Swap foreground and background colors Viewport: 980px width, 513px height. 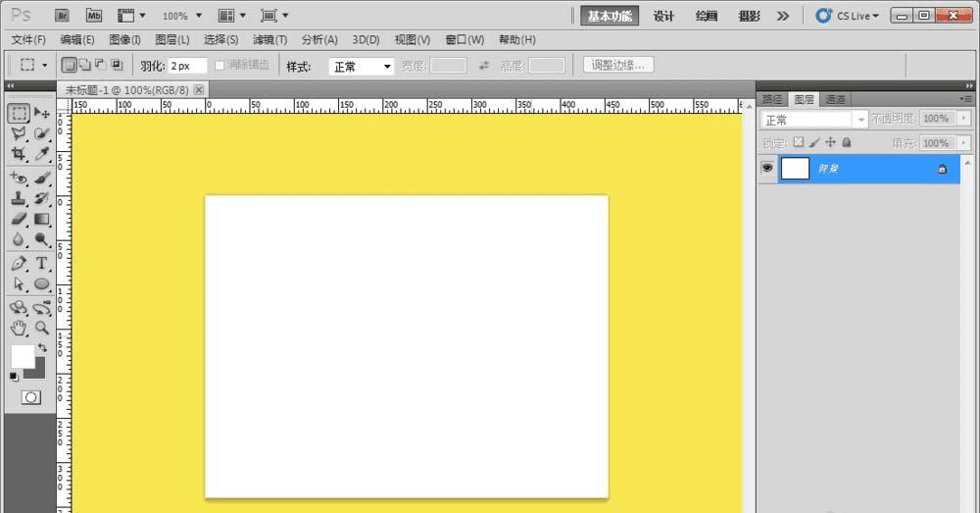click(42, 347)
